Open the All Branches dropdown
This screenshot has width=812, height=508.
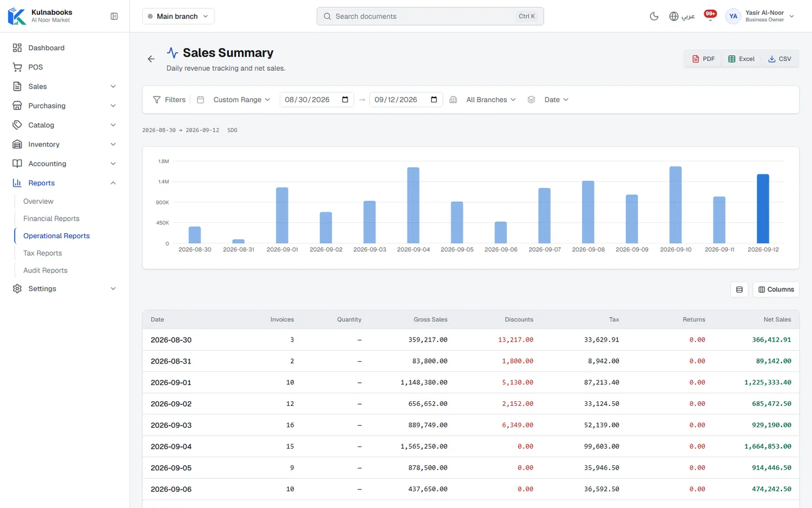[491, 100]
